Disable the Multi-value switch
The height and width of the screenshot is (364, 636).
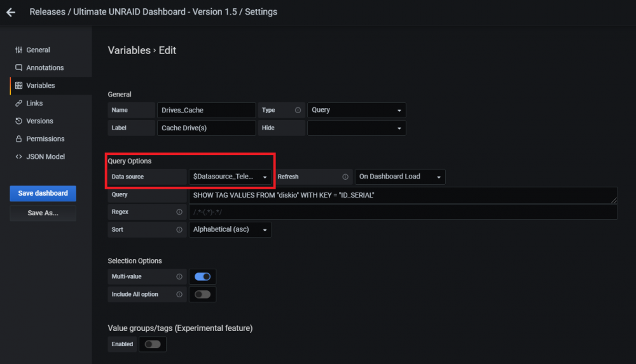point(202,276)
